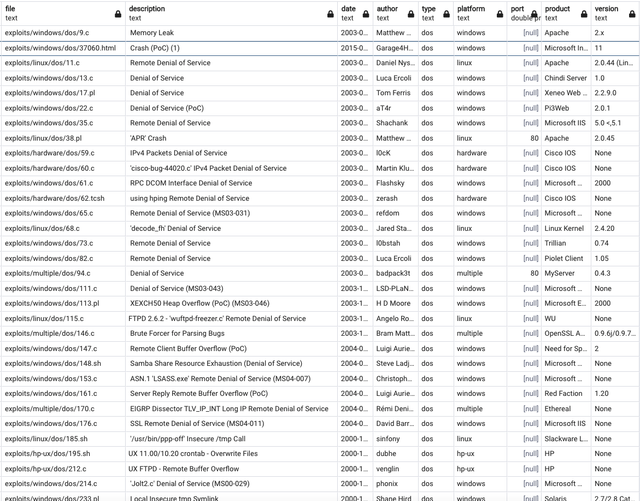This screenshot has width=640, height=501.
Task: Click author cell 'zerash'
Action: (x=396, y=198)
